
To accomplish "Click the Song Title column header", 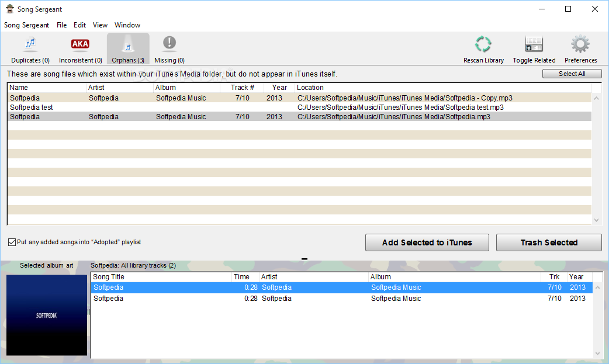I will coord(161,276).
